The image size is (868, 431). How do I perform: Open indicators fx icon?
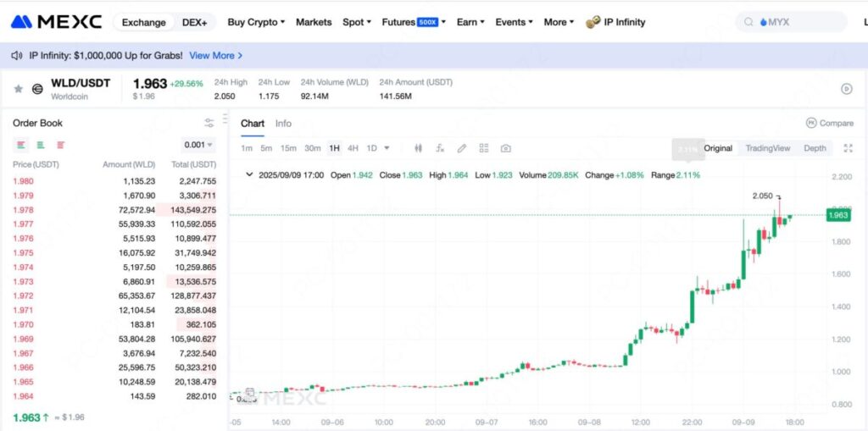[440, 148]
